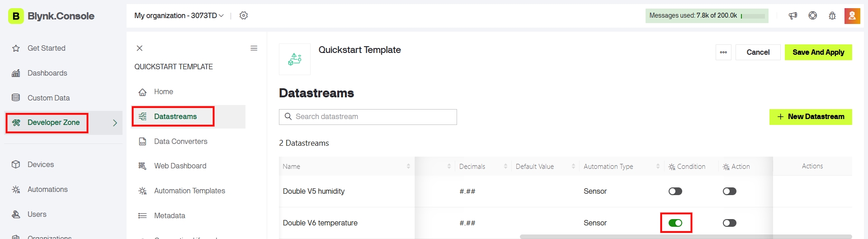Click the Search datastream input field
This screenshot has width=868, height=239.
click(368, 117)
